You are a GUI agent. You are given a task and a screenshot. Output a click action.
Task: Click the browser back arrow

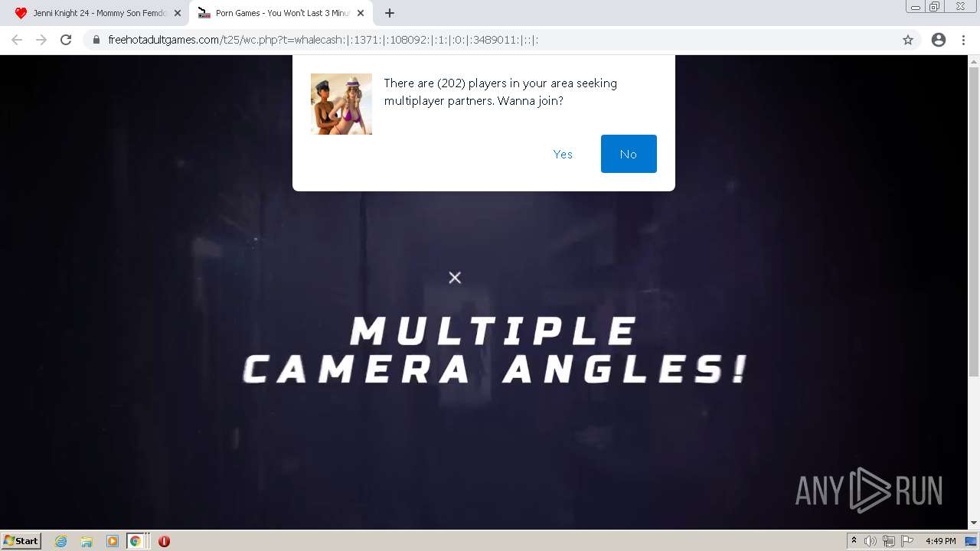(x=17, y=40)
